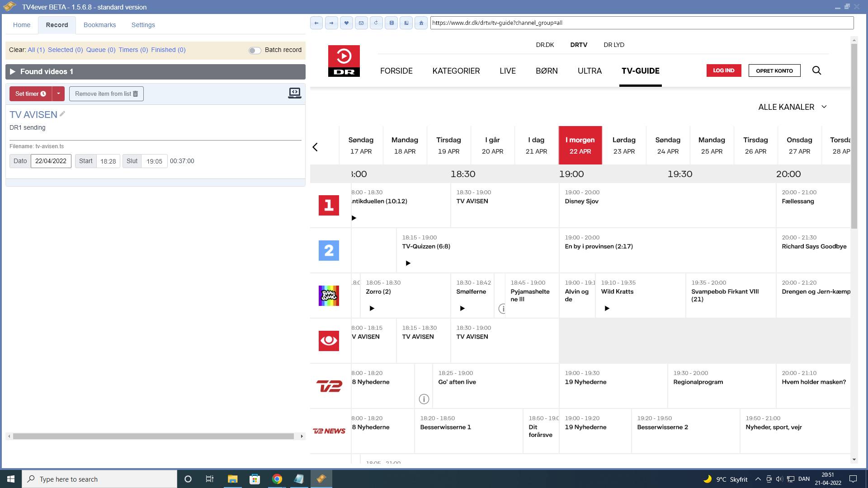Open the DR.DK link

tap(545, 45)
